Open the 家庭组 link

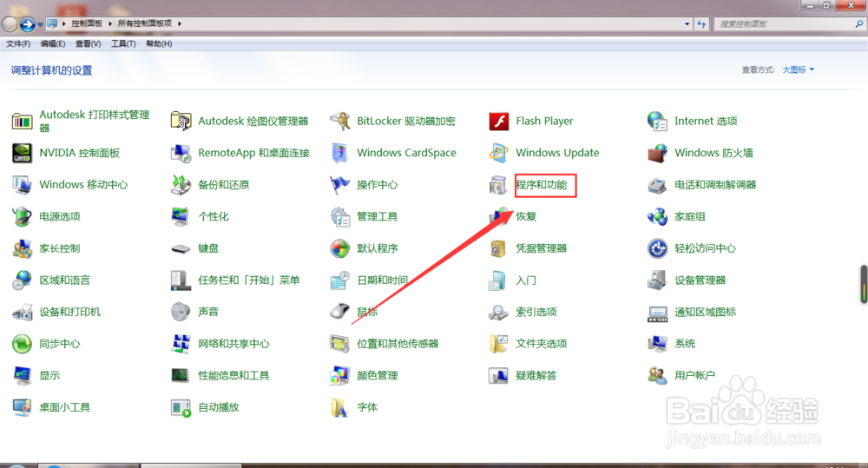coord(690,216)
